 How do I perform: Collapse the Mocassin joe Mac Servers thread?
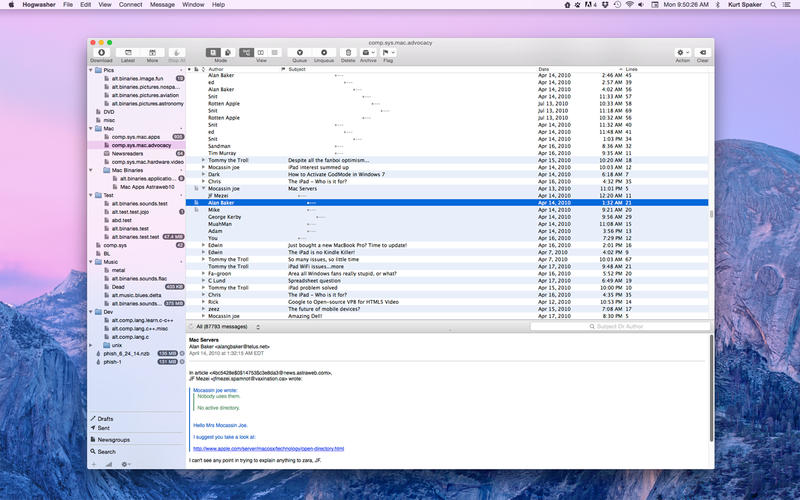[203, 188]
